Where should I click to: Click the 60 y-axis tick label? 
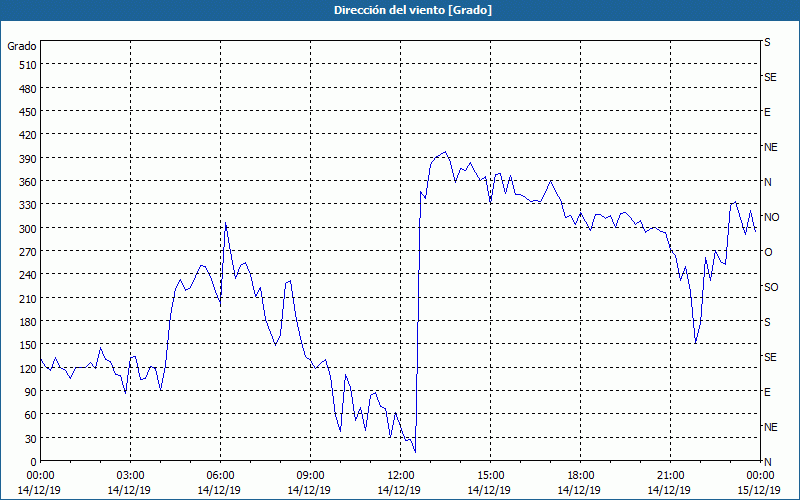click(30, 415)
